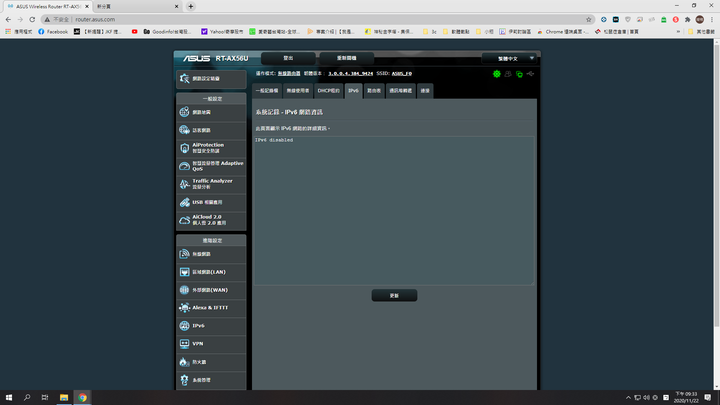Switch to the Wireless Log tab
The height and width of the screenshot is (405, 720).
[298, 91]
